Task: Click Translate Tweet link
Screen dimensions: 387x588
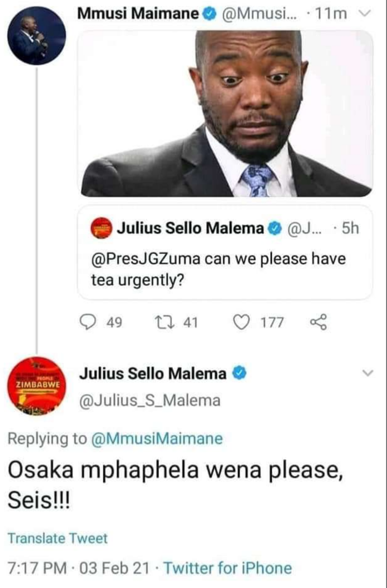Action: [x=58, y=538]
